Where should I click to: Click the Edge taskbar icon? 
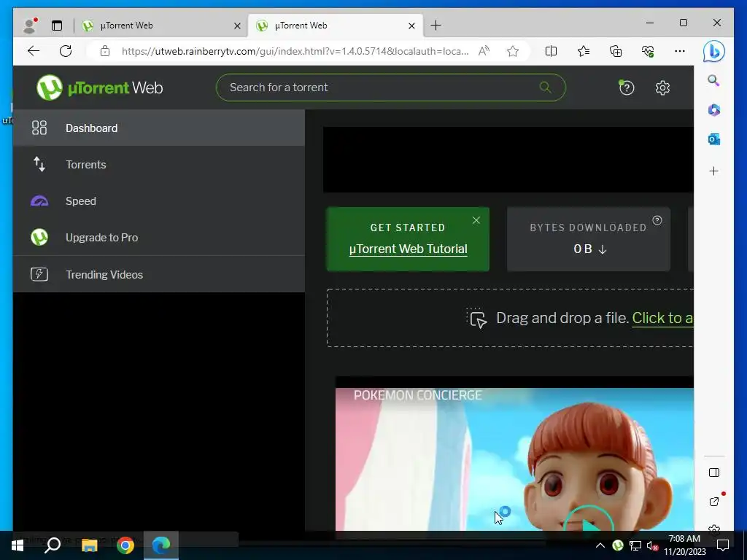pos(161,545)
